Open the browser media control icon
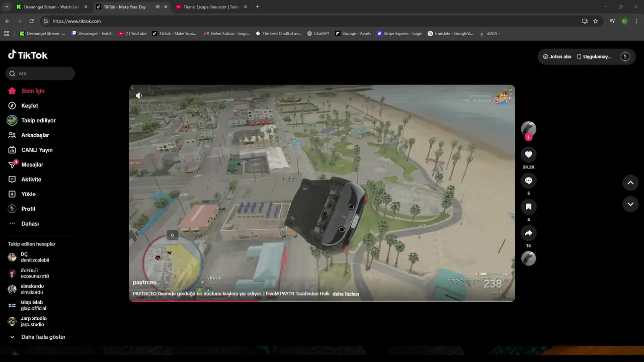Screen dimensions: 644x362 [612, 21]
